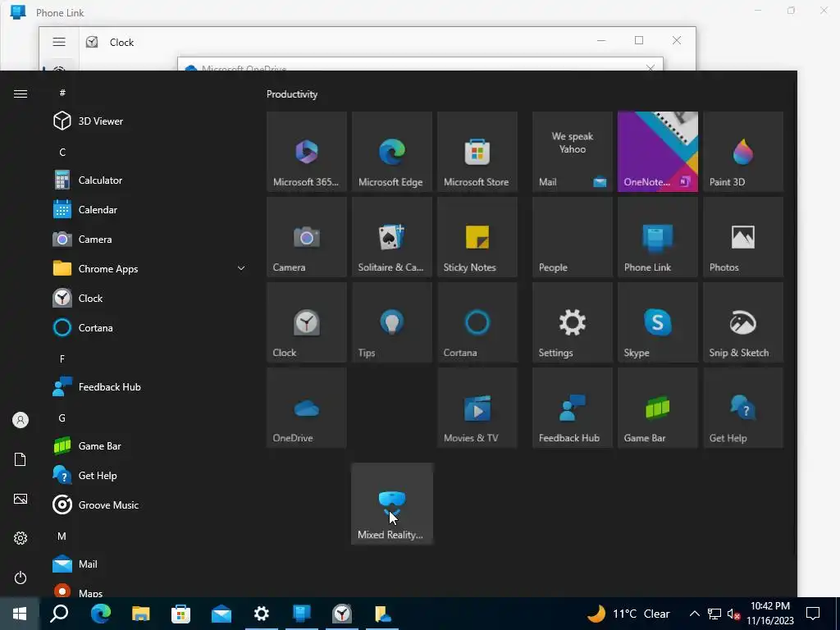Show hidden system tray icons
Viewport: 840px width, 630px height.
coord(694,614)
